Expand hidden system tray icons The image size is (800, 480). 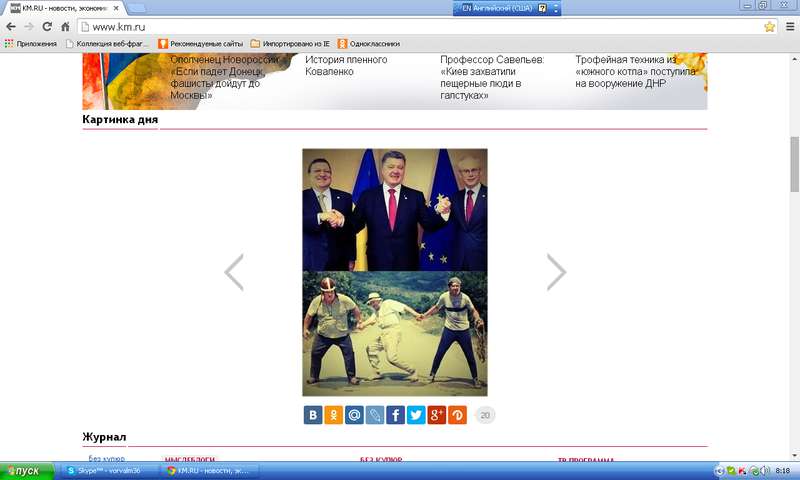point(719,471)
